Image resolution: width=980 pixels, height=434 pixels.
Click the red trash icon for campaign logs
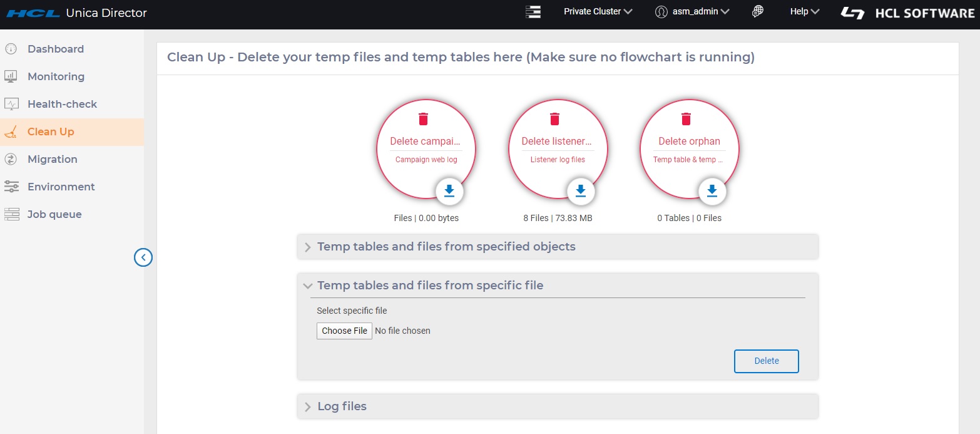(x=423, y=119)
